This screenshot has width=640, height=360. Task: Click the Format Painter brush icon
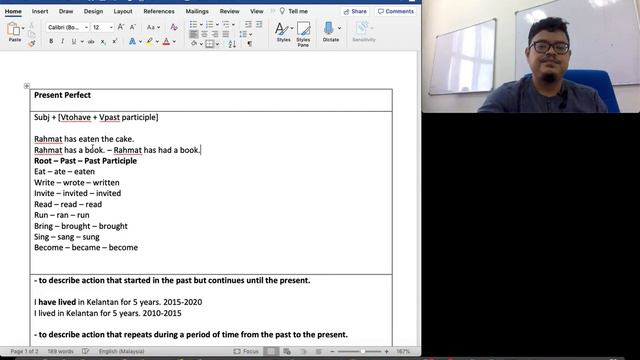(31, 43)
